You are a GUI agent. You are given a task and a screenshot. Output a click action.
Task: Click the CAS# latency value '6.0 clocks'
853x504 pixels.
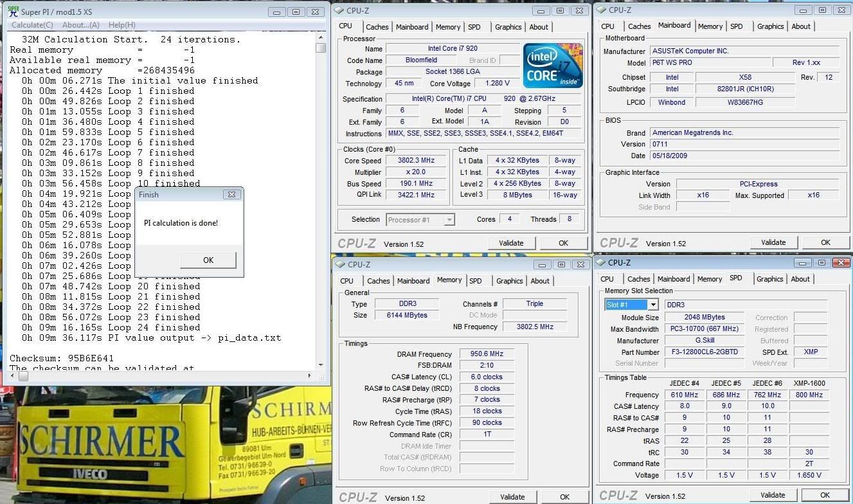487,377
